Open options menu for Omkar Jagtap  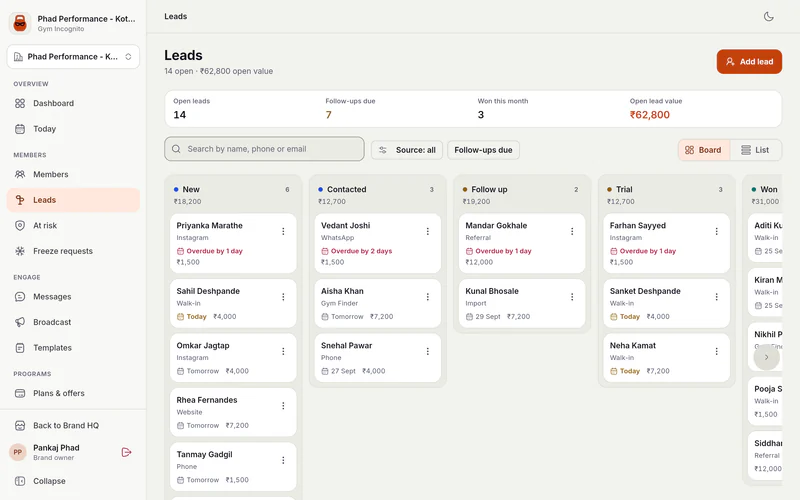pos(283,352)
